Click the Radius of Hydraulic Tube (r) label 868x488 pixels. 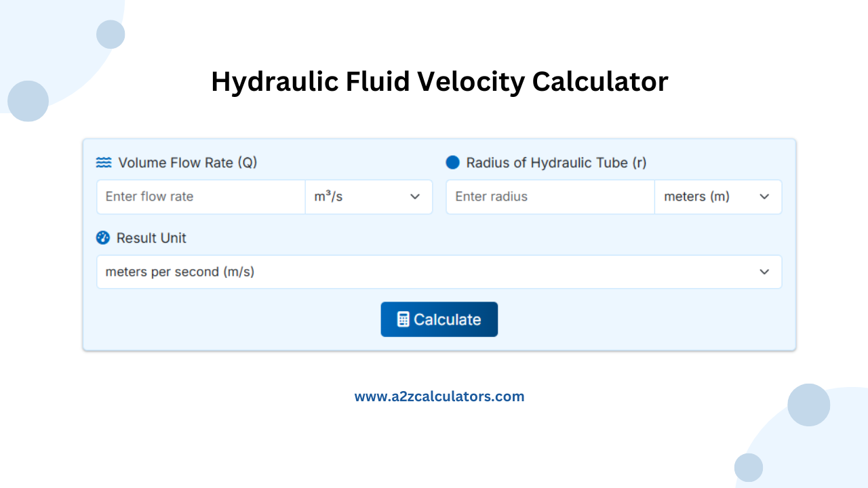tap(556, 163)
